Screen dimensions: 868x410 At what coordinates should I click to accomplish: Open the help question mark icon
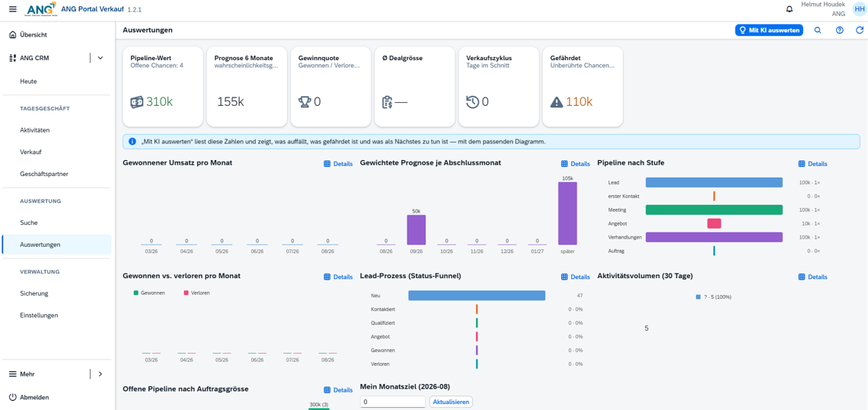point(840,30)
